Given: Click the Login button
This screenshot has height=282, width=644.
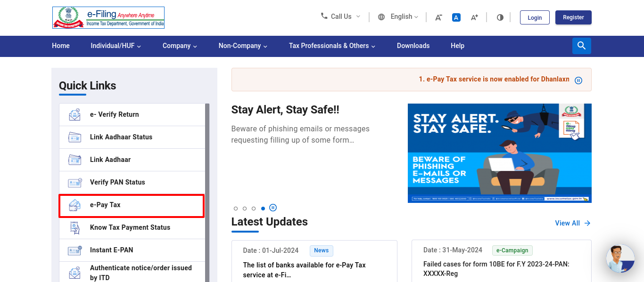Looking at the screenshot, I should point(535,17).
